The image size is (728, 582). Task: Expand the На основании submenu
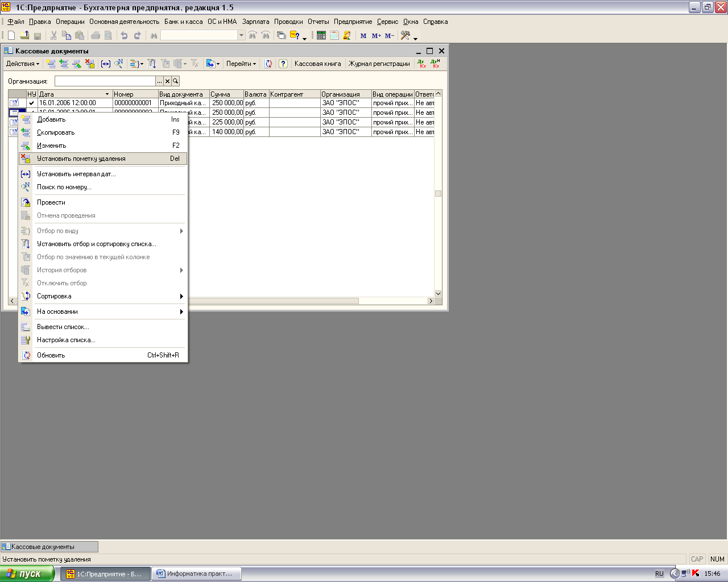102,311
